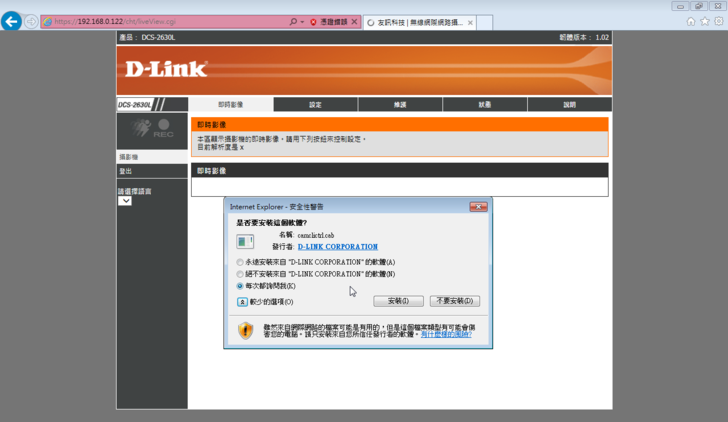Open the 狀態 (Status) tab

pos(485,104)
